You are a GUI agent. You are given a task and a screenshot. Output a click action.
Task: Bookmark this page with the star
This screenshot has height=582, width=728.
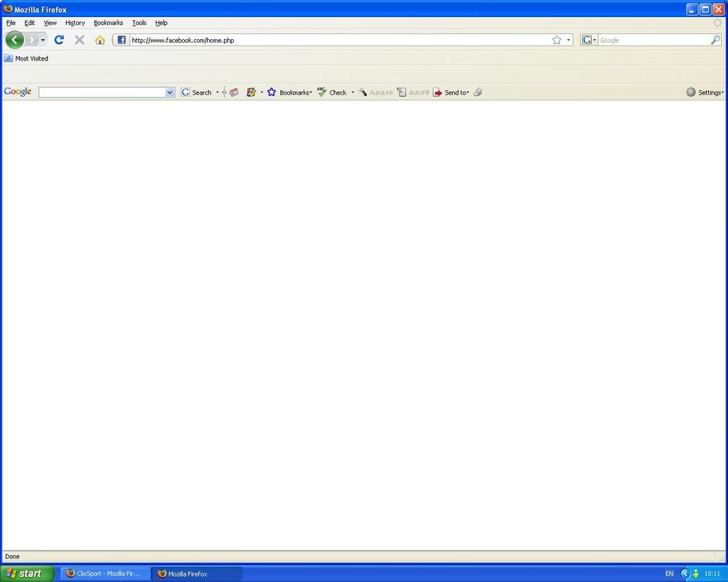point(557,40)
